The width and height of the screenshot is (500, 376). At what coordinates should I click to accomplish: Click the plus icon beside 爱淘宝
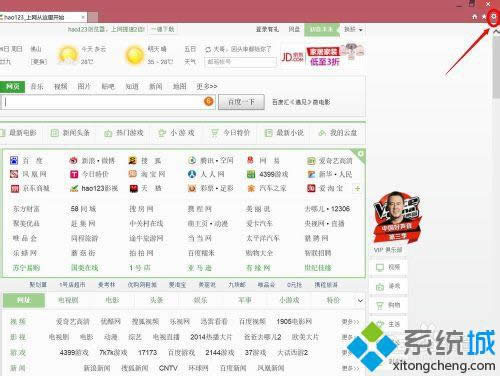point(357,188)
